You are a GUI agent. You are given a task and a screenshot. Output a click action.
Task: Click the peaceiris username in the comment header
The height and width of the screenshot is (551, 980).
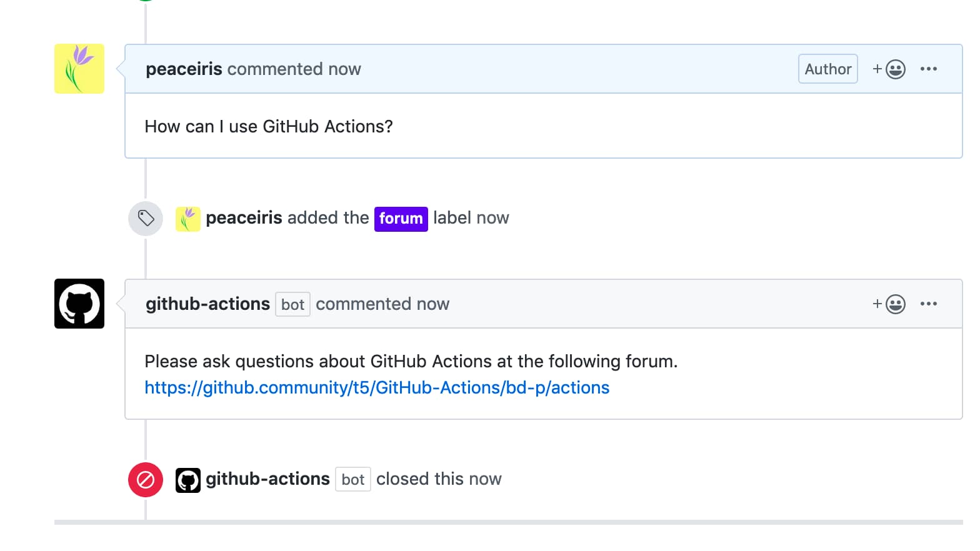click(x=184, y=69)
